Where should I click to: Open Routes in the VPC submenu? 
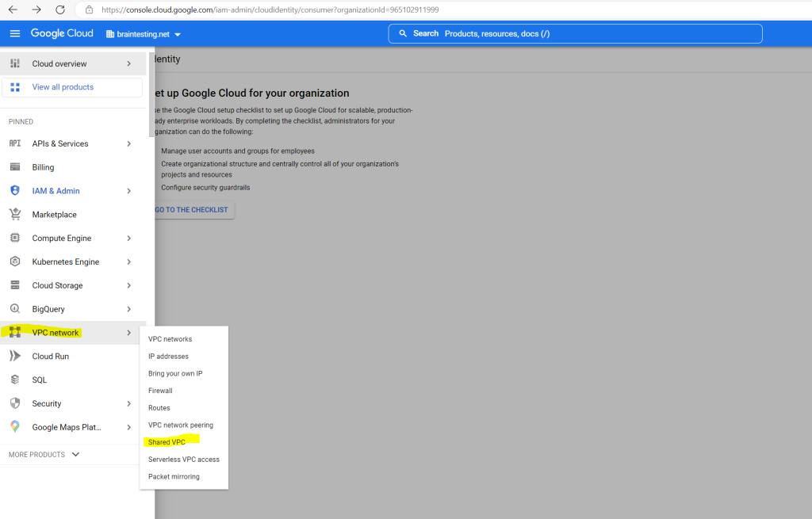pos(159,408)
